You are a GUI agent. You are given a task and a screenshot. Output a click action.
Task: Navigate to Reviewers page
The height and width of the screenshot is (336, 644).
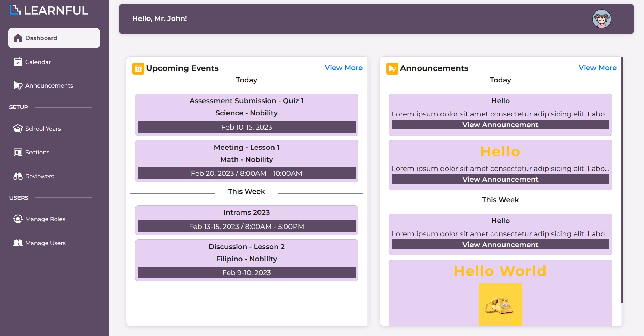tap(54, 176)
